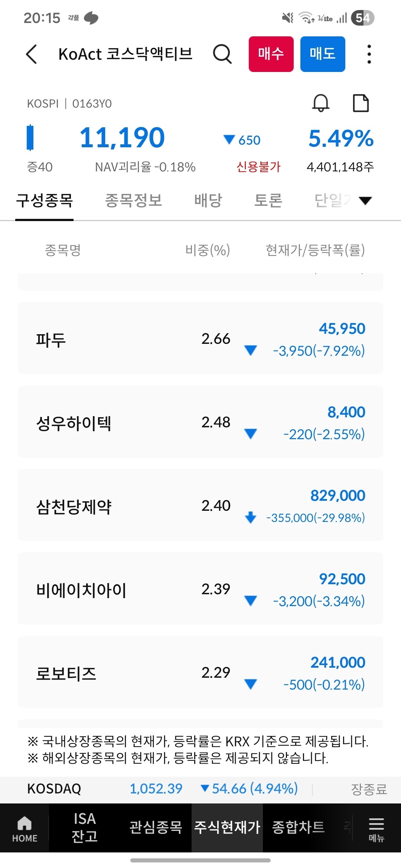Image resolution: width=401 pixels, height=868 pixels.
Task: Expand the tab list dropdown arrow
Action: (x=365, y=201)
